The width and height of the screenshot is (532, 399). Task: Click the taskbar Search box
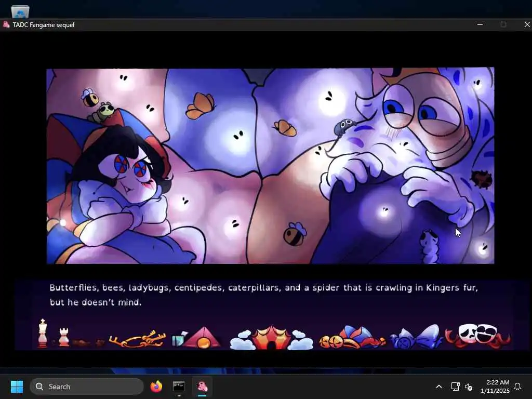pos(87,387)
